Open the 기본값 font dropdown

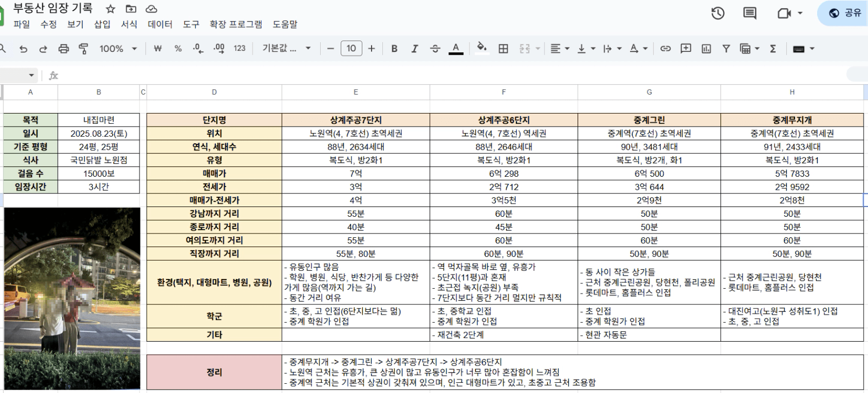tap(287, 49)
